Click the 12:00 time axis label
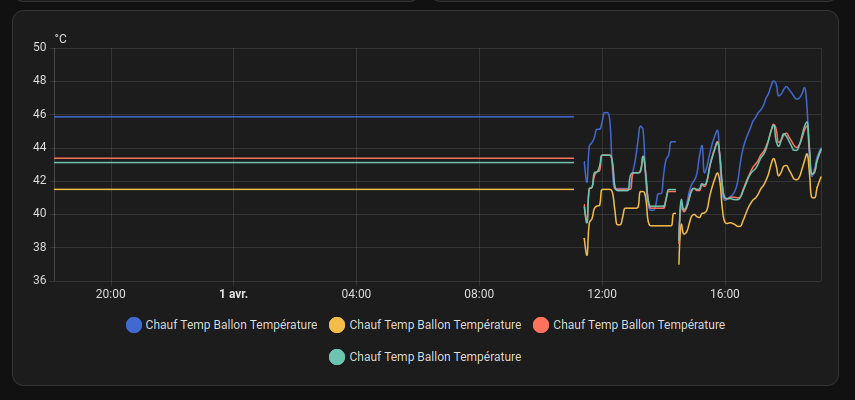 tap(602, 294)
